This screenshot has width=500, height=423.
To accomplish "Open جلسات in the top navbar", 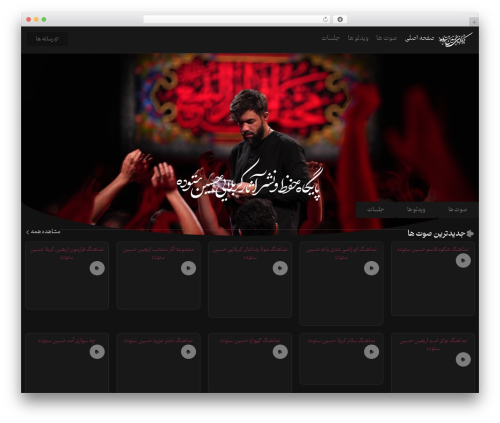I will (x=330, y=38).
